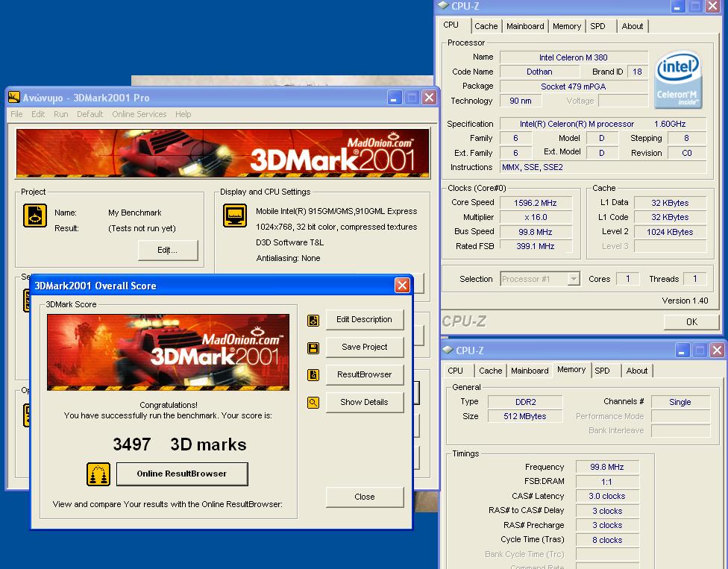This screenshot has width=728, height=569.
Task: Click the Show Details magnifier icon
Action: pyautogui.click(x=313, y=403)
